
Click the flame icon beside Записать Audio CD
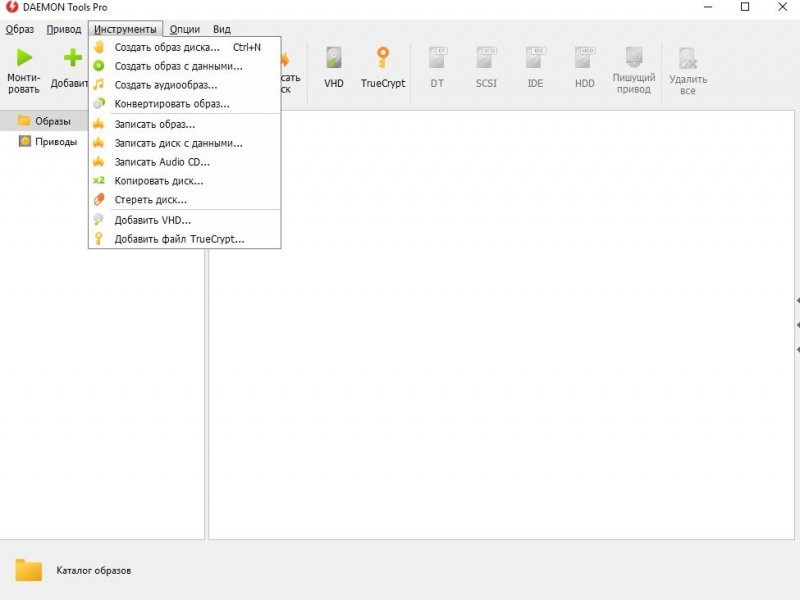(x=98, y=162)
